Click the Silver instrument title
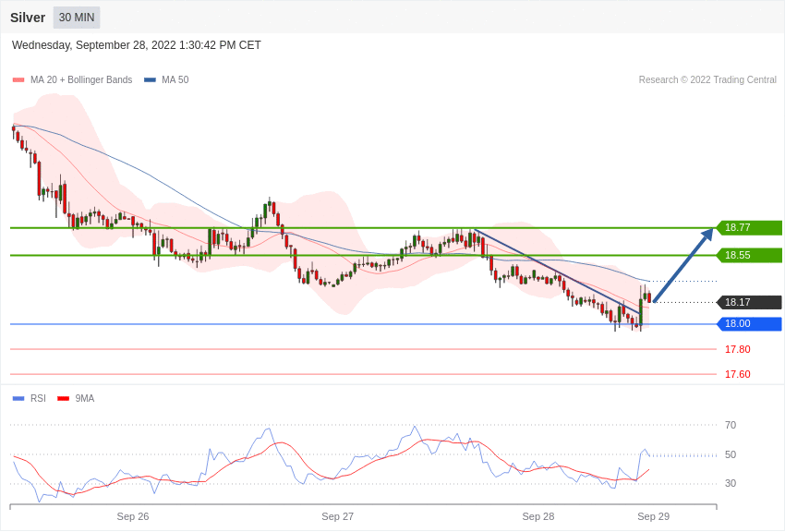The height and width of the screenshot is (532, 785). click(x=28, y=18)
